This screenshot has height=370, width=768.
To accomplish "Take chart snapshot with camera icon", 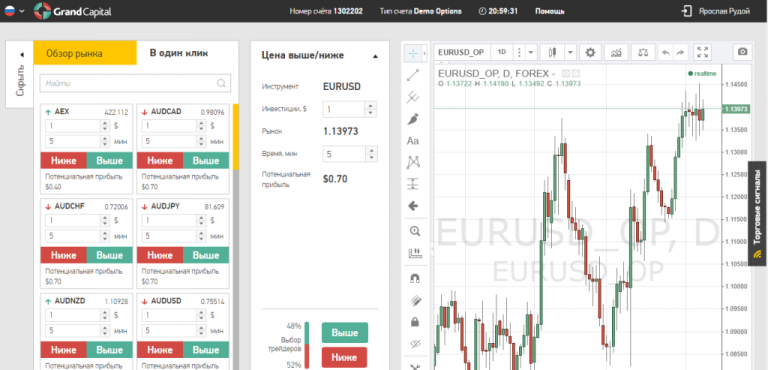I will point(743,52).
